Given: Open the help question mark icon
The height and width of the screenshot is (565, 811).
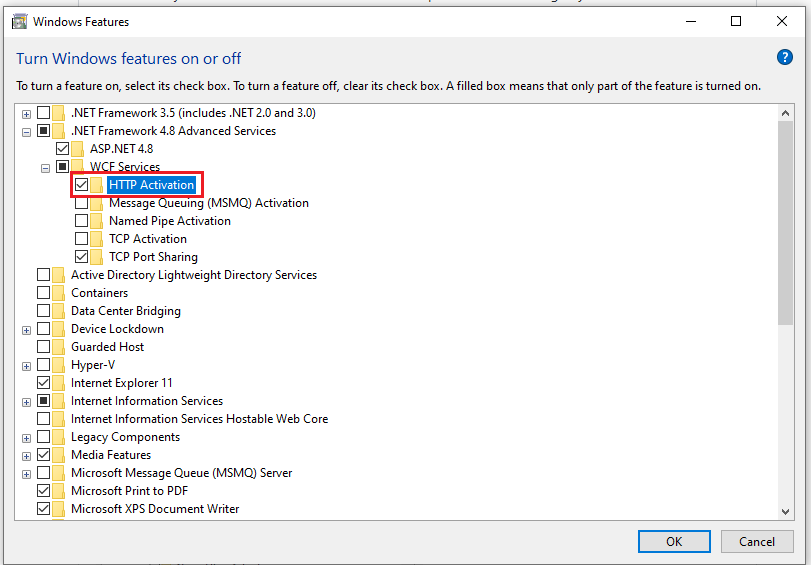Looking at the screenshot, I should click(x=785, y=57).
